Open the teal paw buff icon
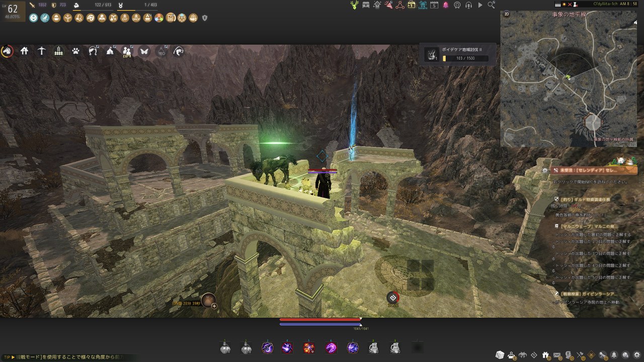This screenshot has height=362, width=644. 33,18
